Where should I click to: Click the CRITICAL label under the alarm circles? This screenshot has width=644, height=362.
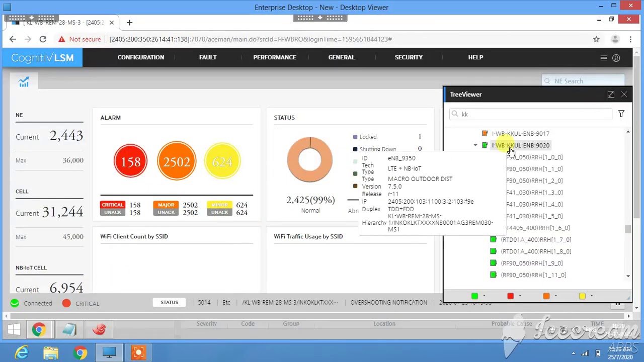click(113, 205)
